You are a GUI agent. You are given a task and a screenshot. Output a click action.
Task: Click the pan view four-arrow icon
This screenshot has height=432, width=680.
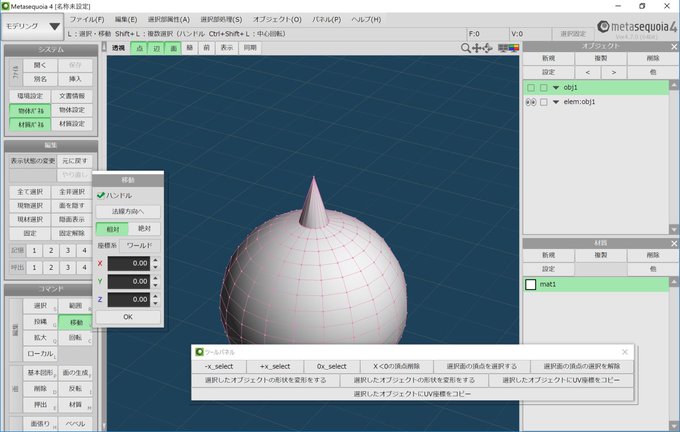(477, 48)
